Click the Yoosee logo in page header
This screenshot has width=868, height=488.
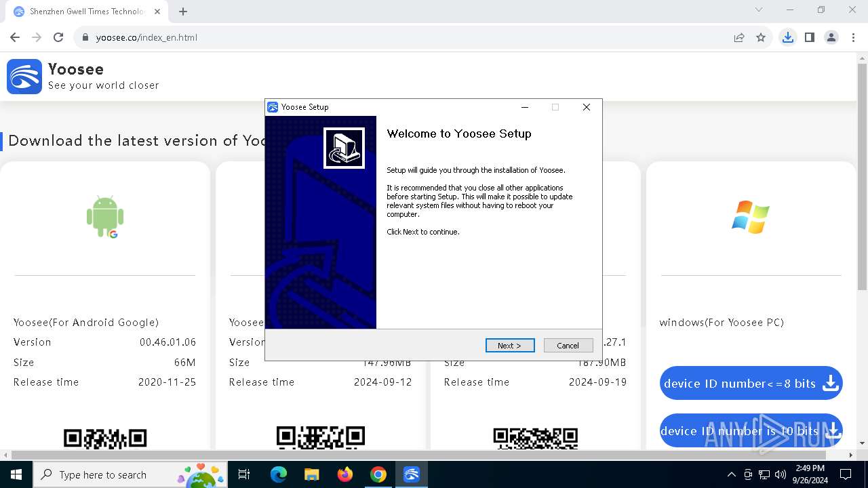pyautogui.click(x=24, y=76)
